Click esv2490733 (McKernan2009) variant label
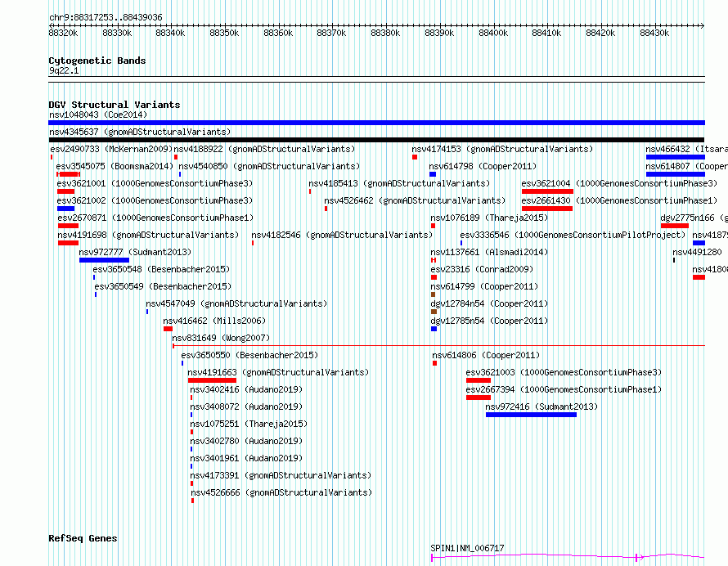728x566 pixels. tap(111, 149)
